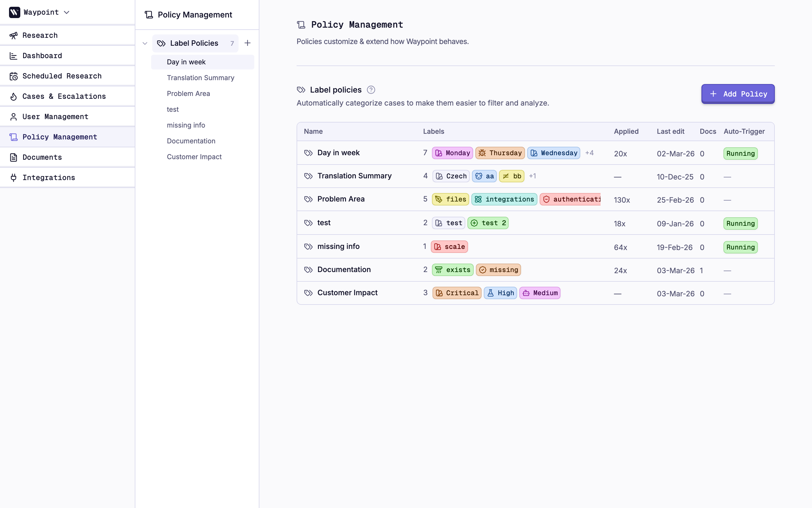This screenshot has height=508, width=812.
Task: Click the integrations label chip
Action: point(504,199)
